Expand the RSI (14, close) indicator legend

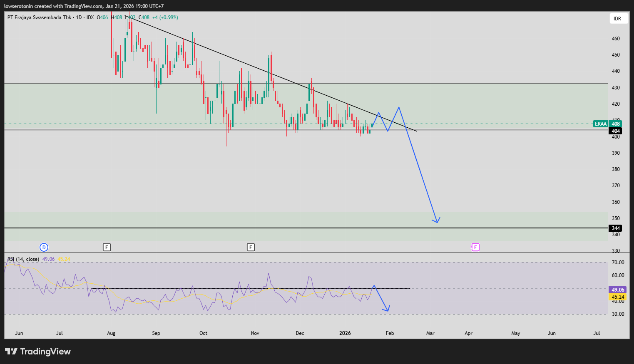(x=23, y=259)
